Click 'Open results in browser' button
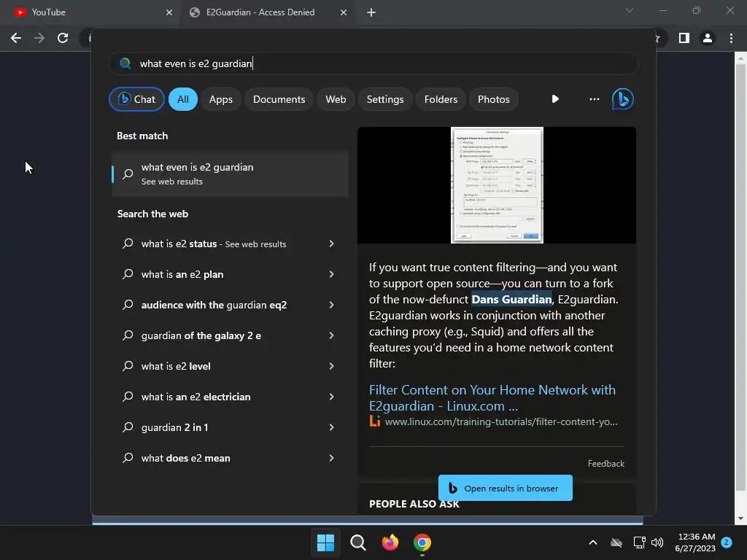Screen dimensions: 747x560 [x=505, y=488]
